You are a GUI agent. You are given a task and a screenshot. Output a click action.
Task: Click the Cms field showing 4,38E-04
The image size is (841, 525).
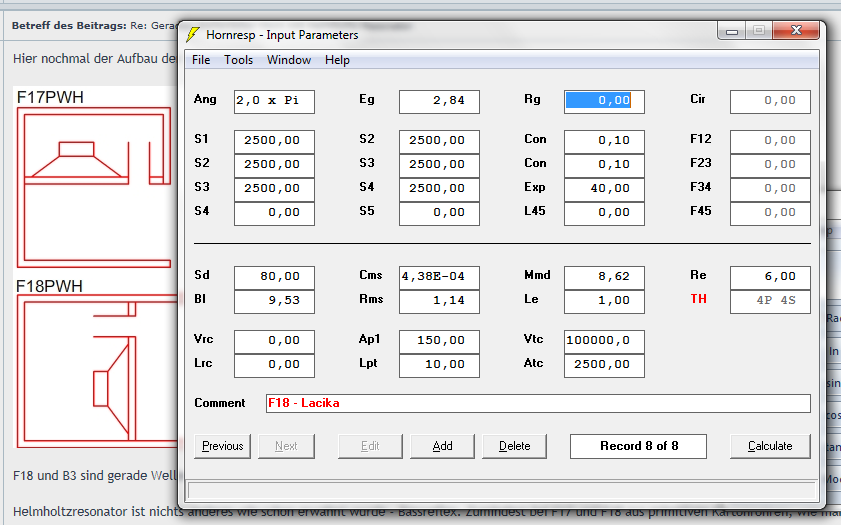pos(439,277)
